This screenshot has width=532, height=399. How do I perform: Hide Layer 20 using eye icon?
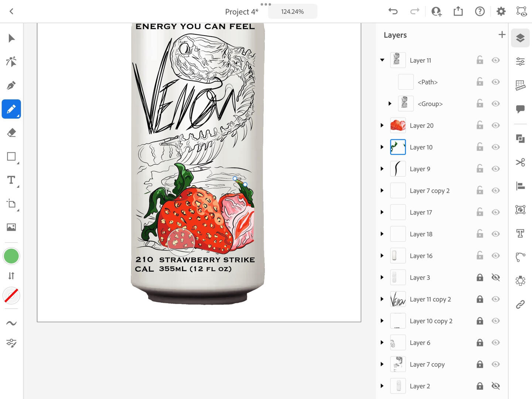[496, 125]
